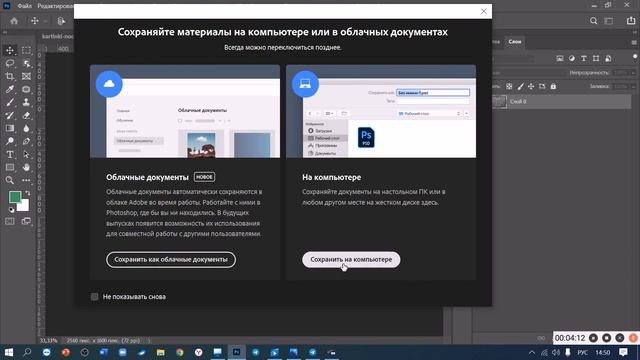Go to the Photoshop Home screen
Viewport: 640px width, 360px height.
point(14,21)
